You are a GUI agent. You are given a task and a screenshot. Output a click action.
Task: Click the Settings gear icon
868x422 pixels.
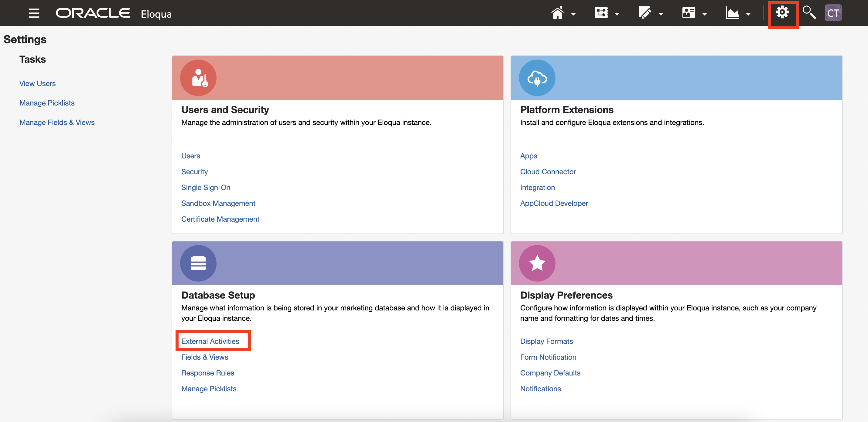point(782,13)
